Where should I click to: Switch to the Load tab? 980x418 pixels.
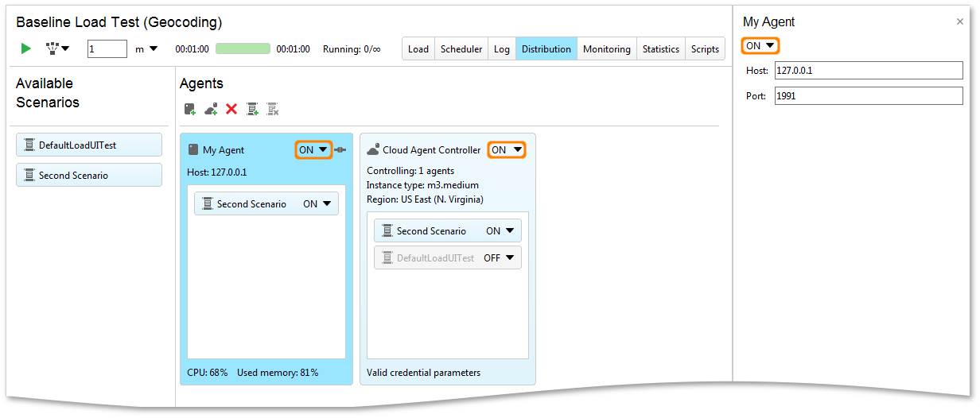(418, 48)
